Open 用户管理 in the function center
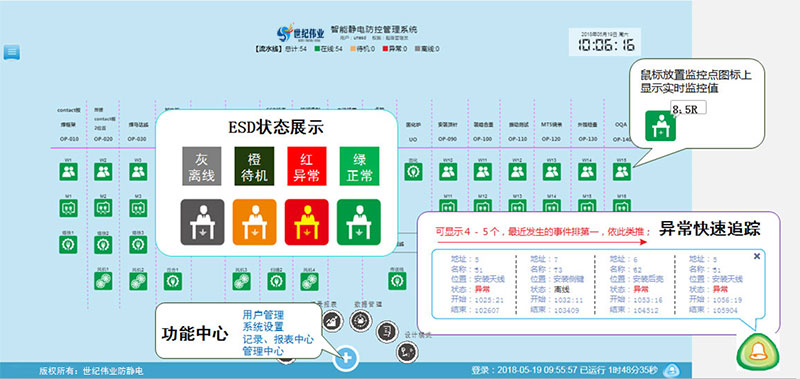The image size is (800, 379). pyautogui.click(x=263, y=315)
